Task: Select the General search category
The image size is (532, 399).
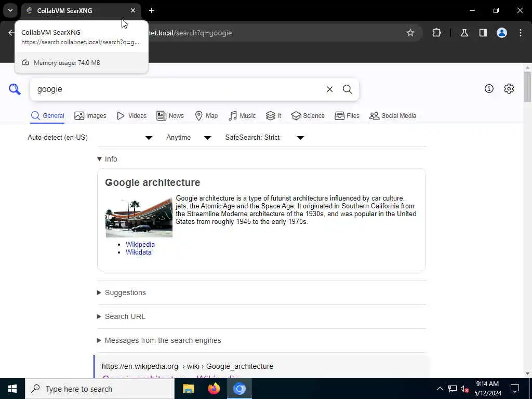Action: (47, 116)
